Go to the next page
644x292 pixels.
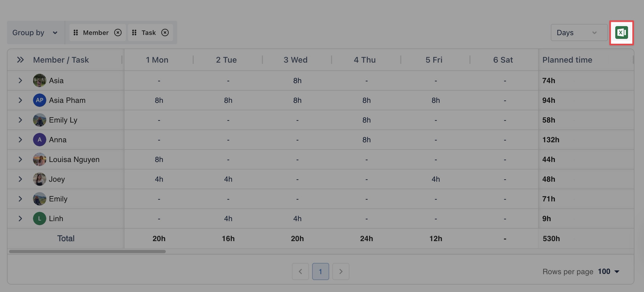tap(341, 271)
